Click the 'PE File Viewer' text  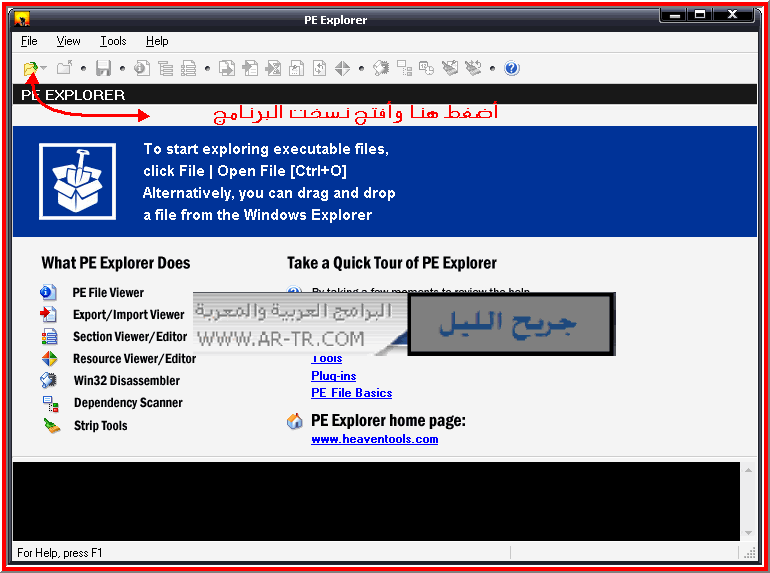point(108,293)
